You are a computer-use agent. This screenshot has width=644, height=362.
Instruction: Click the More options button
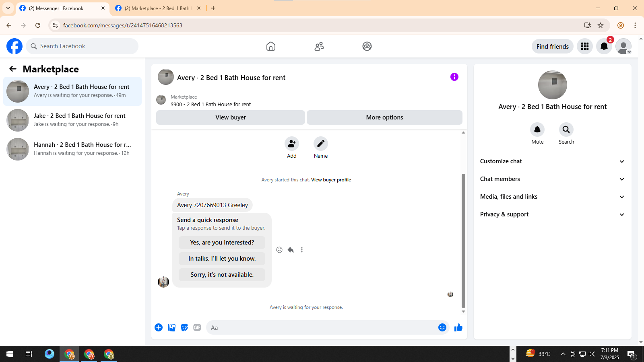[384, 117]
